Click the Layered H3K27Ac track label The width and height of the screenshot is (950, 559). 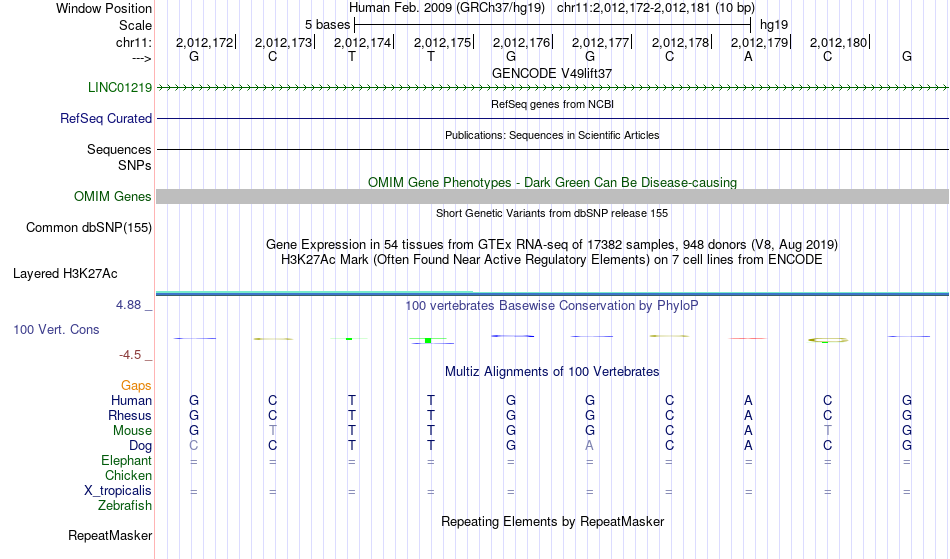coord(65,273)
